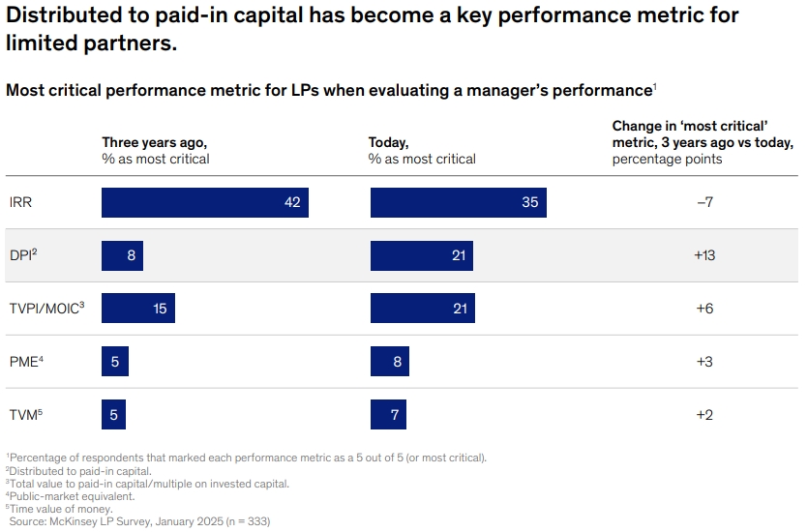Click the TVM today bar showing 7

385,415
